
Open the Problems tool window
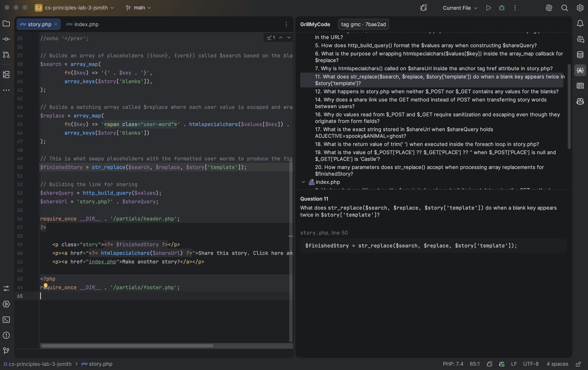(6, 335)
